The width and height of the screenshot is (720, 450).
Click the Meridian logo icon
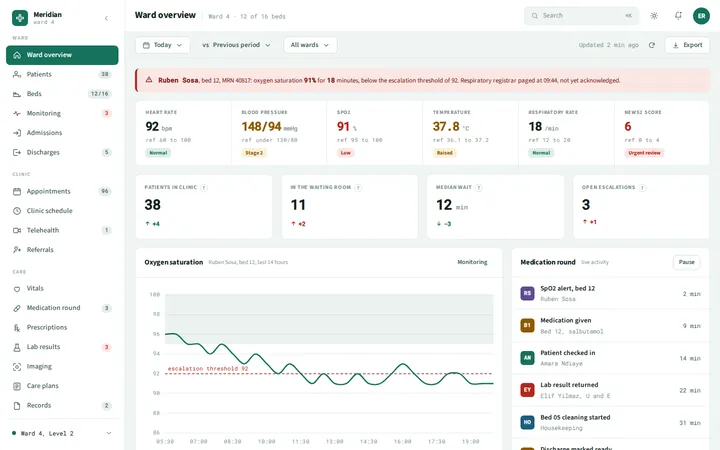click(20, 18)
